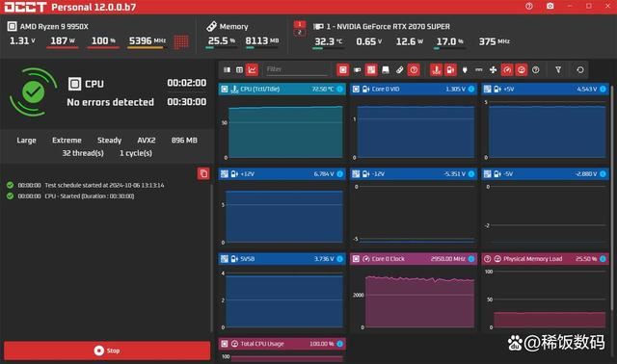Take a screenshot with camera icon
617x364 pixels.
click(550, 7)
